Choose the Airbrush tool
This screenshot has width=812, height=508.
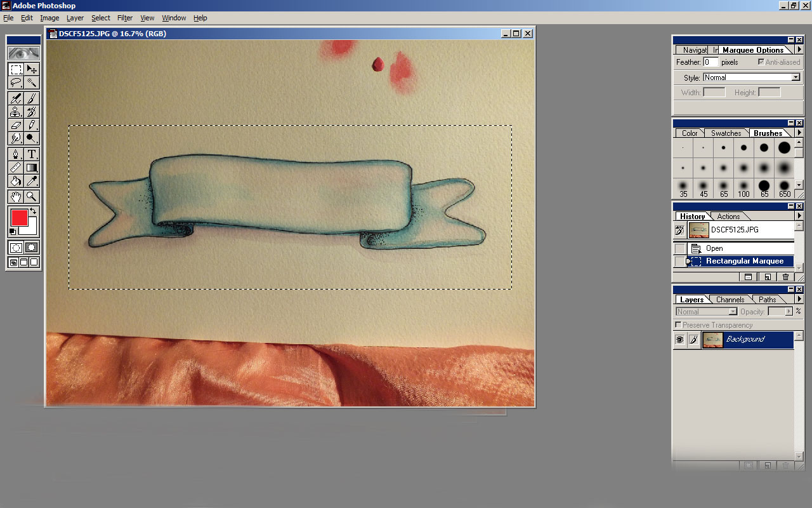click(x=16, y=98)
